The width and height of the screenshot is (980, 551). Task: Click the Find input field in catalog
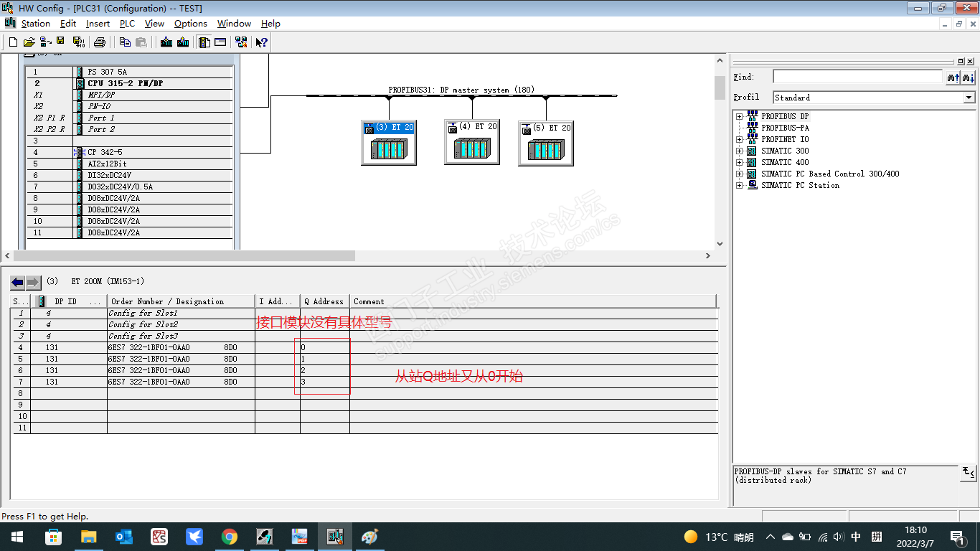[x=857, y=77]
